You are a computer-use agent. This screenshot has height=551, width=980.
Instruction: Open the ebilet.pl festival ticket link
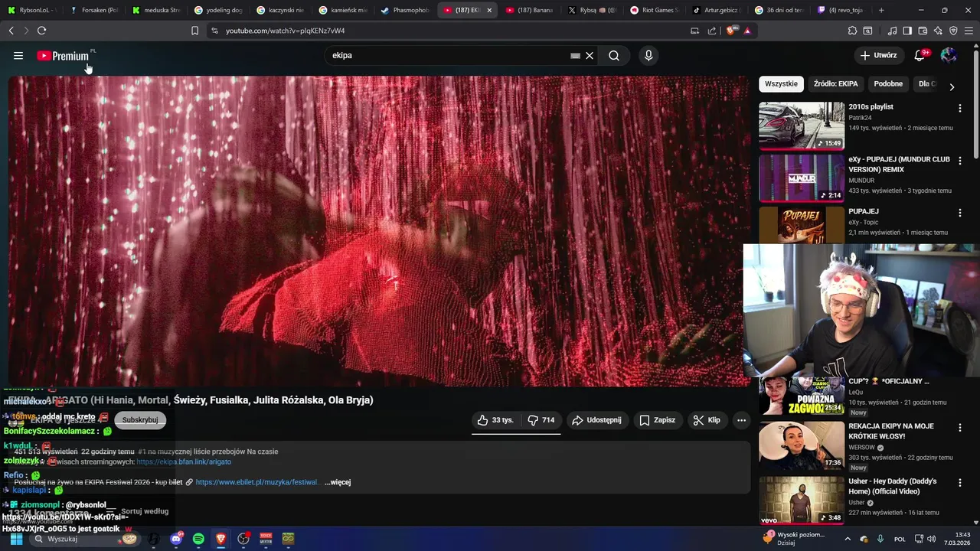[256, 482]
